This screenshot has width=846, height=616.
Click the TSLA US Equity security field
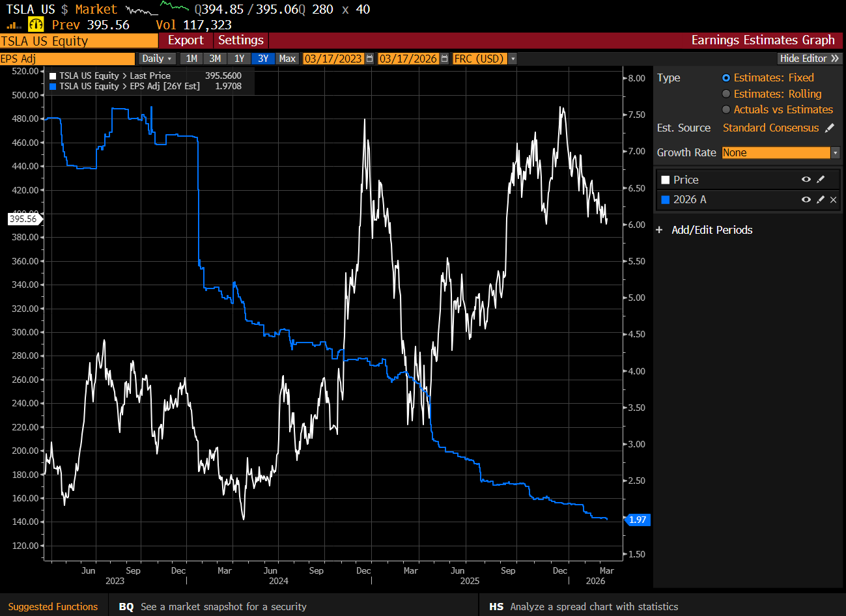79,41
